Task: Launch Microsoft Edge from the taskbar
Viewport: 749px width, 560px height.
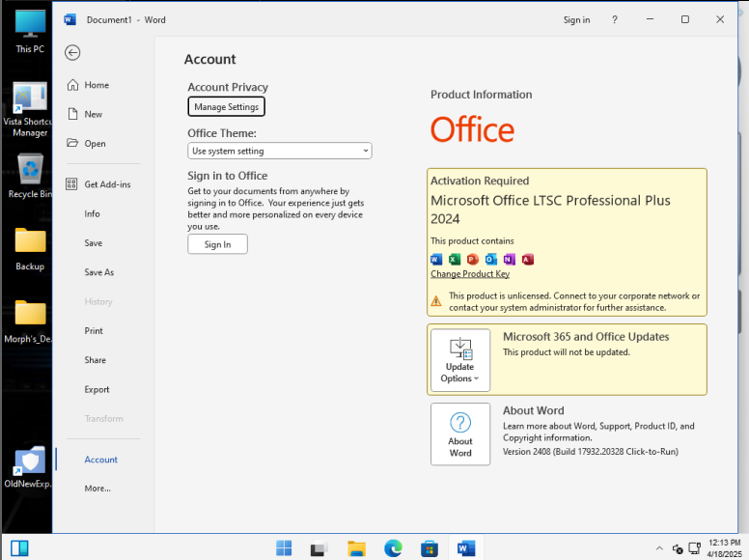Action: click(393, 548)
